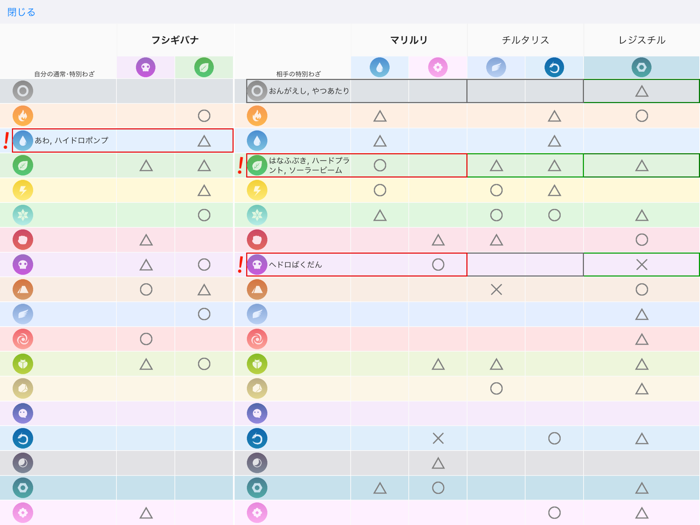Click Dark type icon in opponent-moves column
The width and height of the screenshot is (700, 525).
[257, 463]
